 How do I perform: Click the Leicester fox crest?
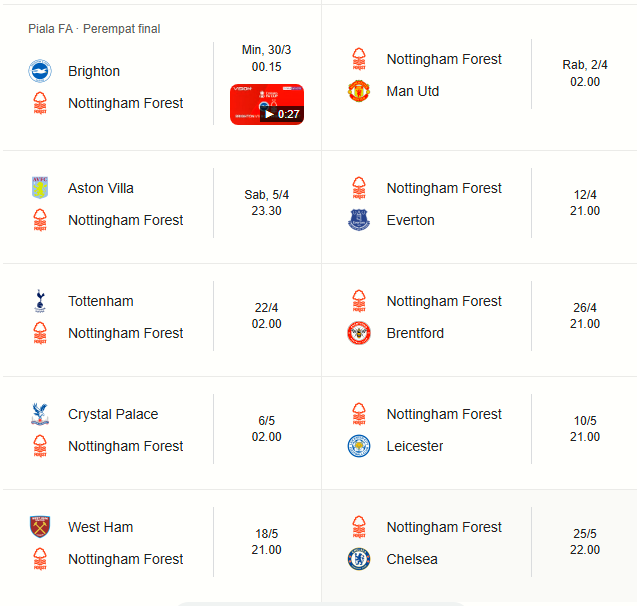coord(359,446)
